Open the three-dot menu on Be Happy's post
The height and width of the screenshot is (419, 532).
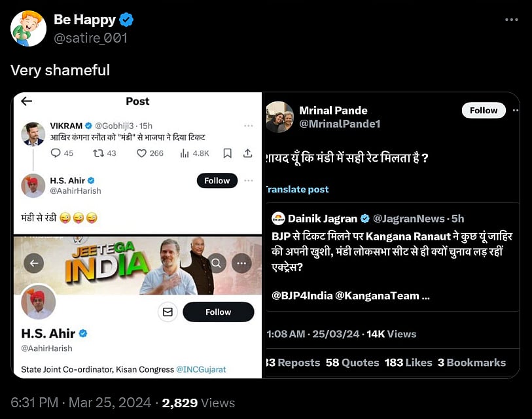512,20
